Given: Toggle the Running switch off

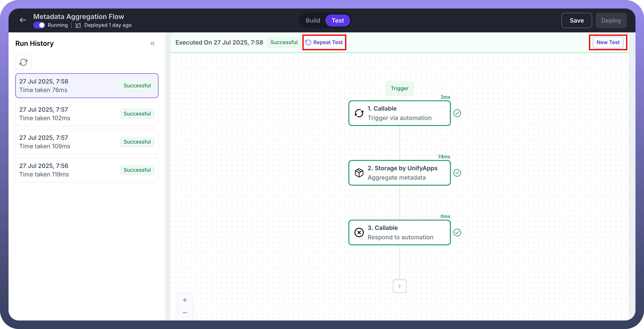Looking at the screenshot, I should tap(39, 25).
